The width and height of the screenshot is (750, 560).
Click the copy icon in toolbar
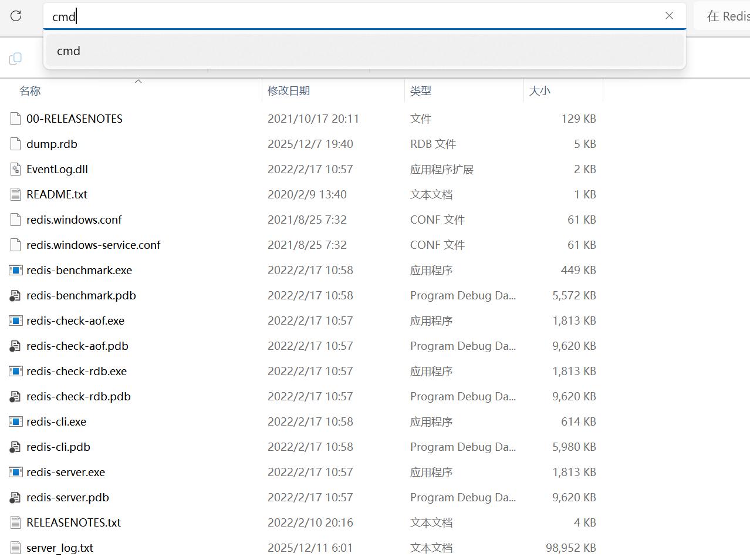[x=16, y=59]
